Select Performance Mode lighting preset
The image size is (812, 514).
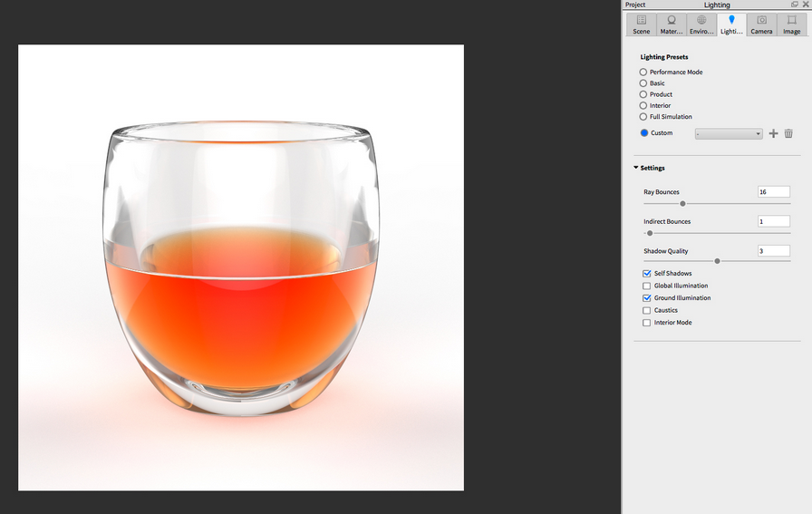[643, 73]
